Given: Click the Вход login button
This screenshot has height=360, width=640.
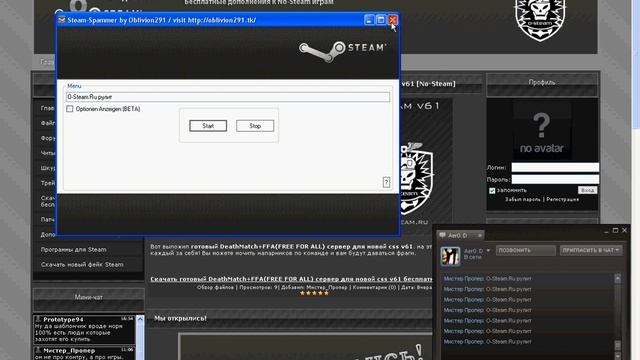Looking at the screenshot, I should pyautogui.click(x=588, y=190).
